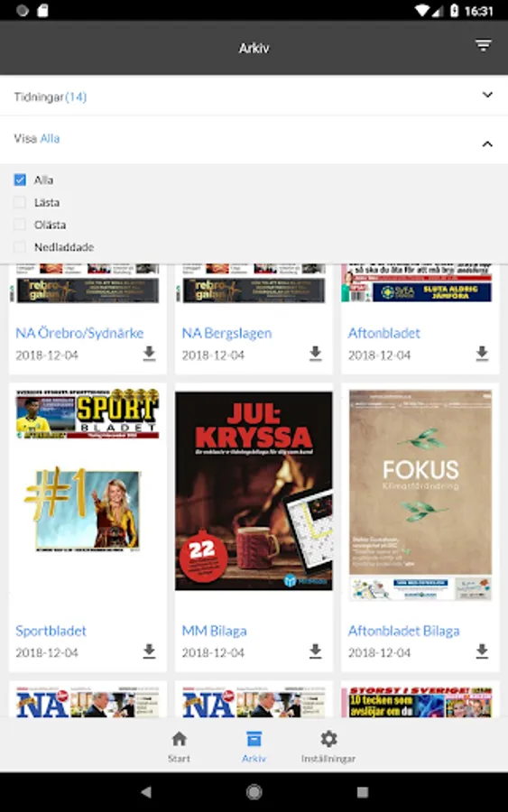The image size is (508, 812).
Task: Download NA Bergslagen issue
Action: [x=316, y=353]
